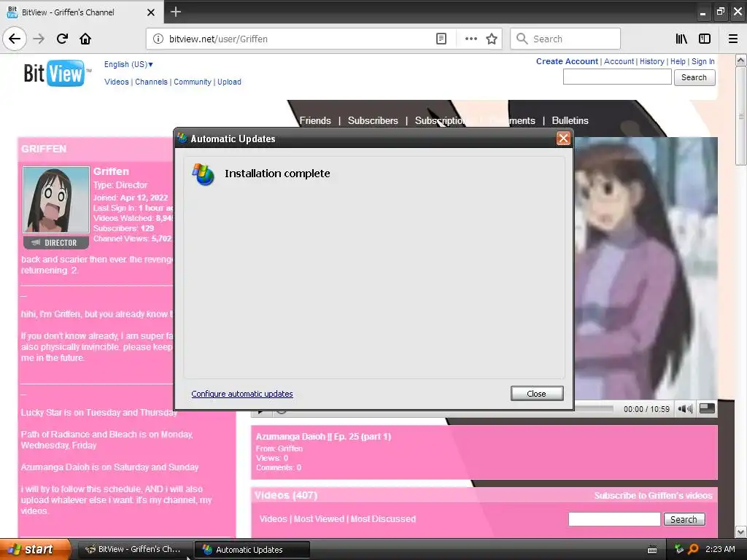747x560 pixels.
Task: Select Most Viewed videos filter
Action: [x=319, y=519]
